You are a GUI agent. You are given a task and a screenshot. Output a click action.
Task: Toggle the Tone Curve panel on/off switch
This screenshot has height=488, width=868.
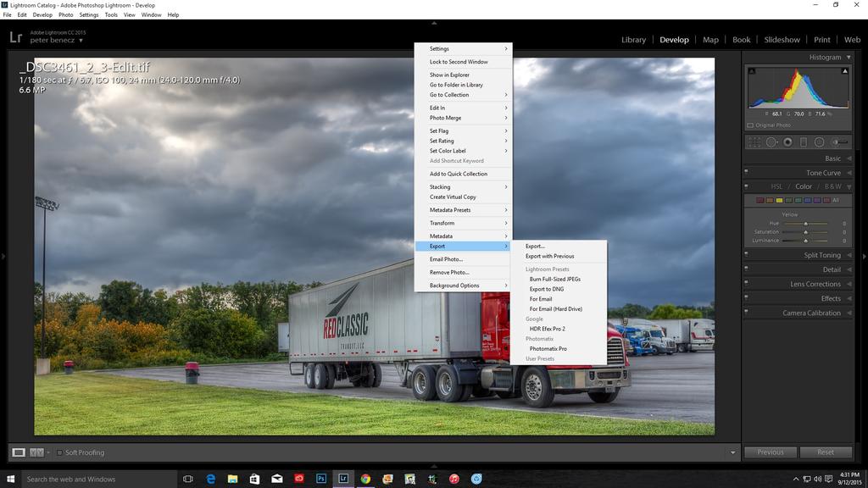746,172
